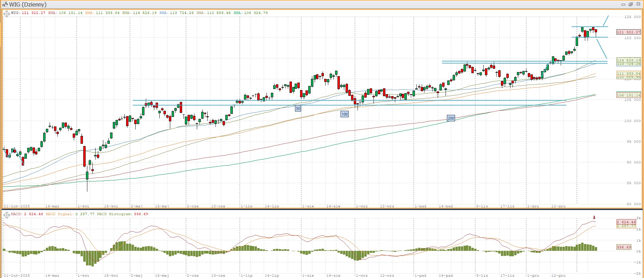644x278 pixels.
Task: Click the red EMA 106 131.14 legend label
Action: coord(65,13)
